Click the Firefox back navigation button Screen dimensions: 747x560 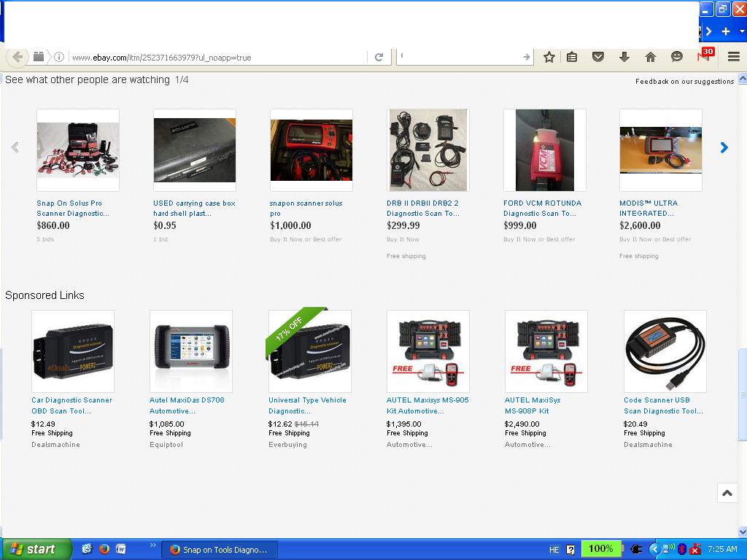coord(17,57)
